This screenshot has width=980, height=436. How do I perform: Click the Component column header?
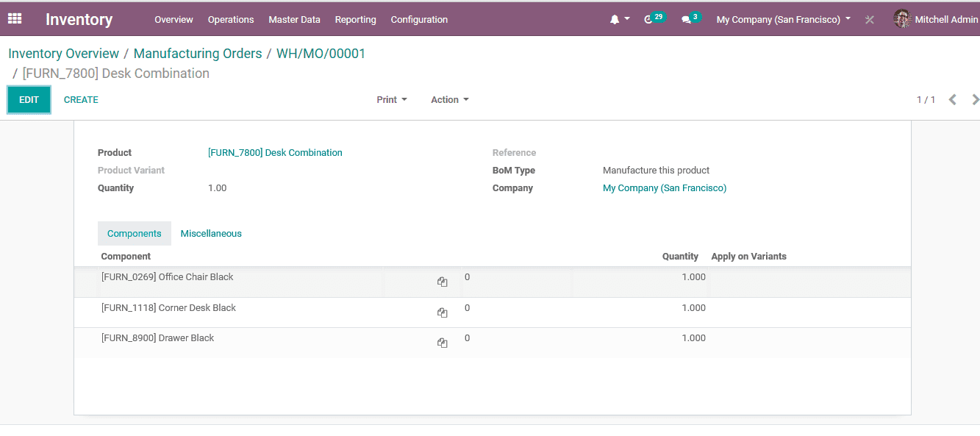(x=126, y=257)
